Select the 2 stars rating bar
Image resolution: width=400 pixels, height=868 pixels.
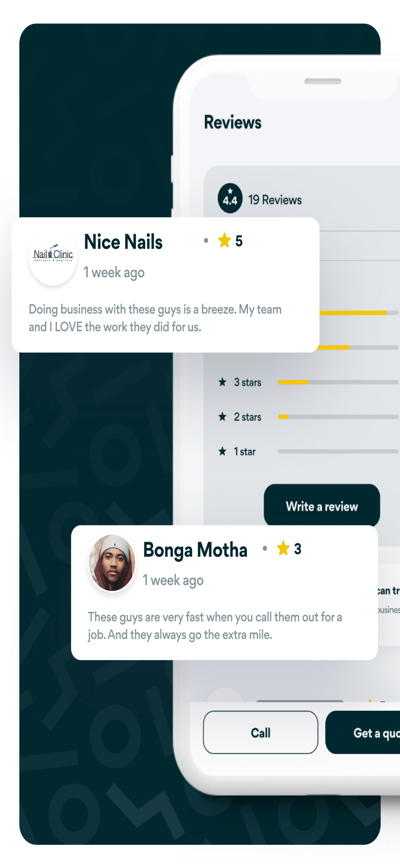pyautogui.click(x=338, y=417)
